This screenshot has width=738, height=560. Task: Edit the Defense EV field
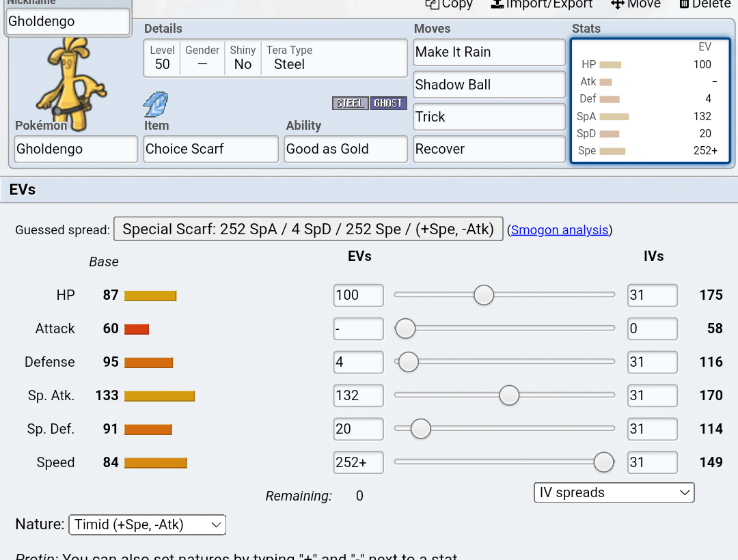click(359, 362)
